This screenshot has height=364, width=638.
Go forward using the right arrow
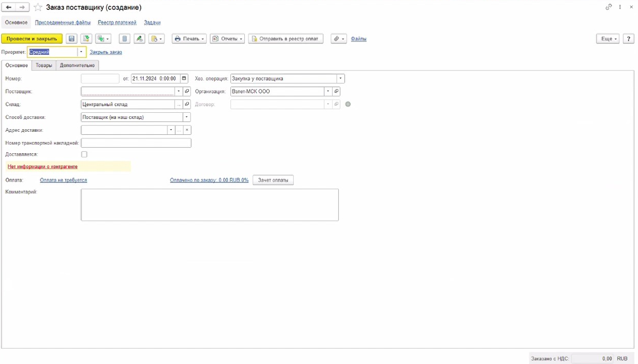click(22, 8)
